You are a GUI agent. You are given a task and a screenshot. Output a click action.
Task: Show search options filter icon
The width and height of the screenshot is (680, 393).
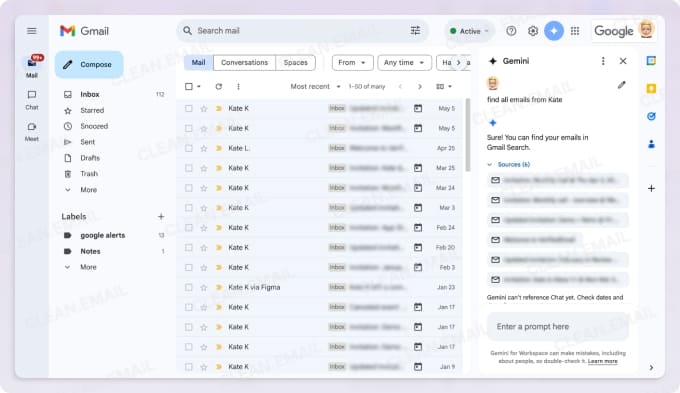pos(415,31)
